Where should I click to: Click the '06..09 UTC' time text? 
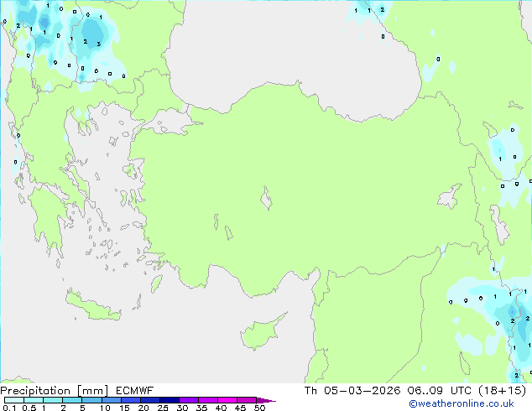tap(440, 391)
